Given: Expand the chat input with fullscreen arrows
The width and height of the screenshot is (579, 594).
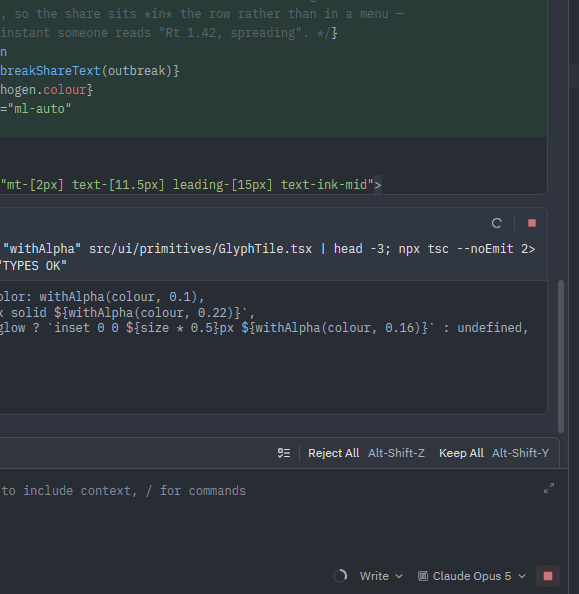Looking at the screenshot, I should tap(549, 488).
